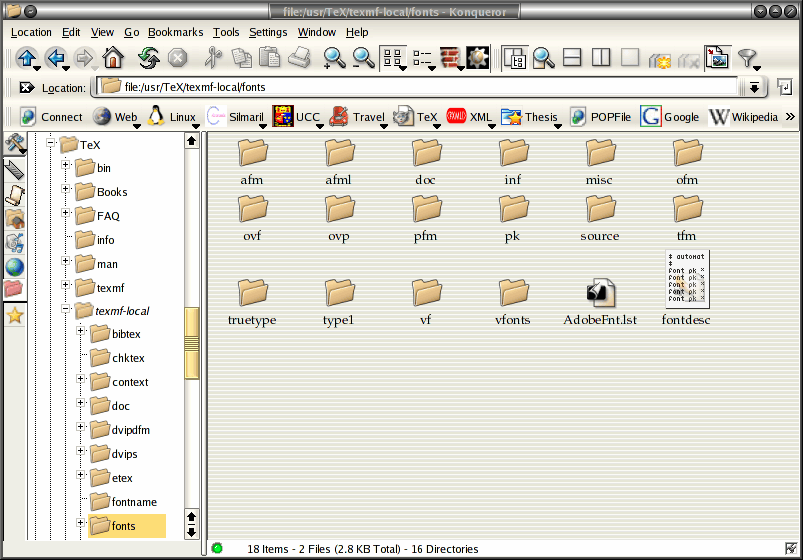Open the Location history dropdown arrow
Image resolution: width=803 pixels, height=560 pixels.
pos(754,88)
